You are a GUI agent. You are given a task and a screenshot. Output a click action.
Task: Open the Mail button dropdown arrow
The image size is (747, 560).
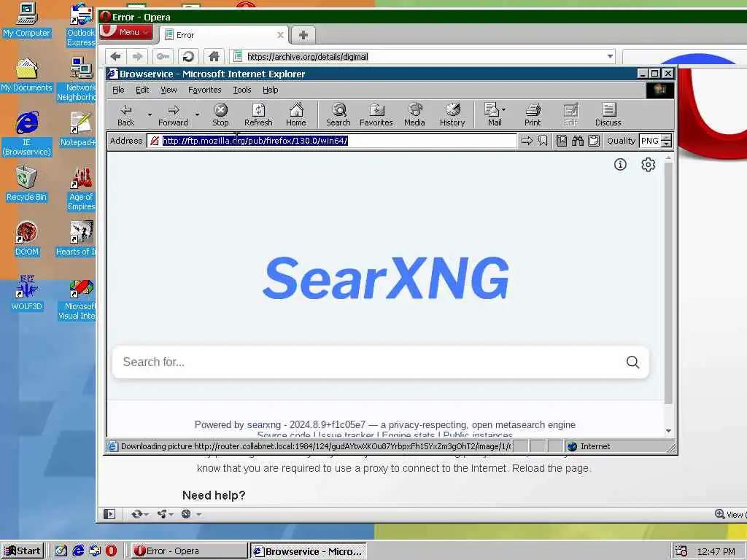[503, 109]
